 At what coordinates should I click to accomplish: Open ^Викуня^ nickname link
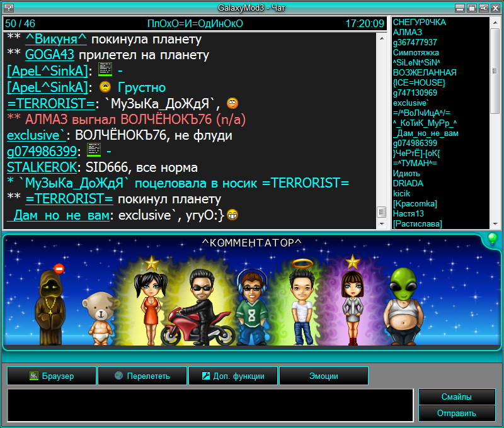click(x=56, y=39)
